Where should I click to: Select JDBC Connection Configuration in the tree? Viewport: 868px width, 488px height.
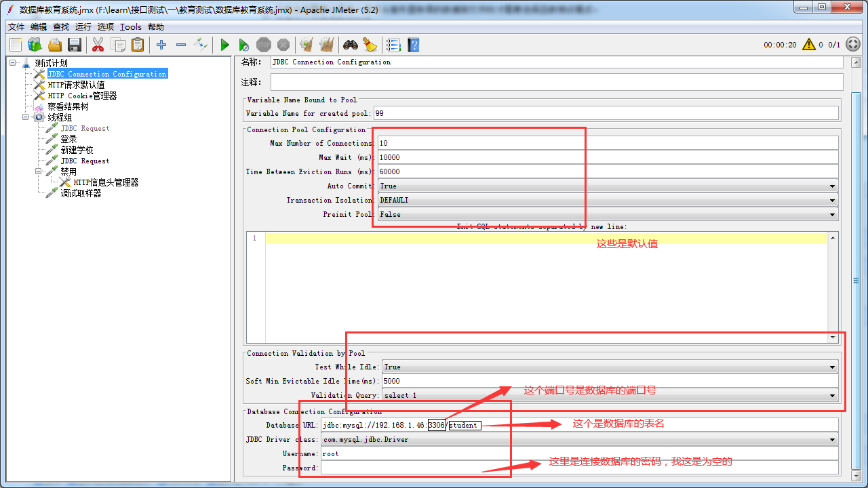(x=107, y=74)
